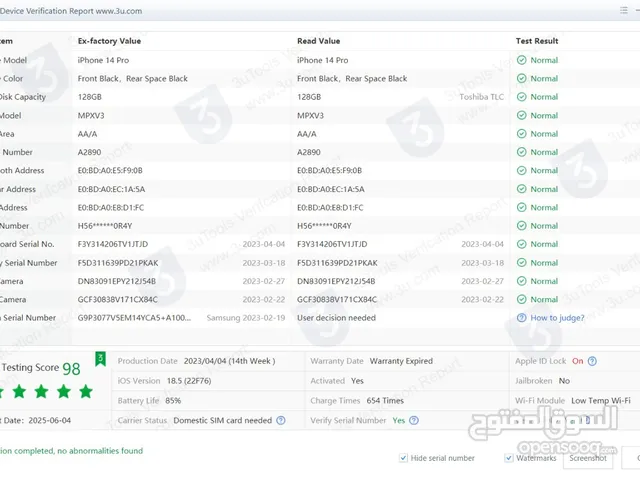This screenshot has width=640, height=480.
Task: Select iOS Version 18.5 (22F76) value
Action: coord(189,381)
